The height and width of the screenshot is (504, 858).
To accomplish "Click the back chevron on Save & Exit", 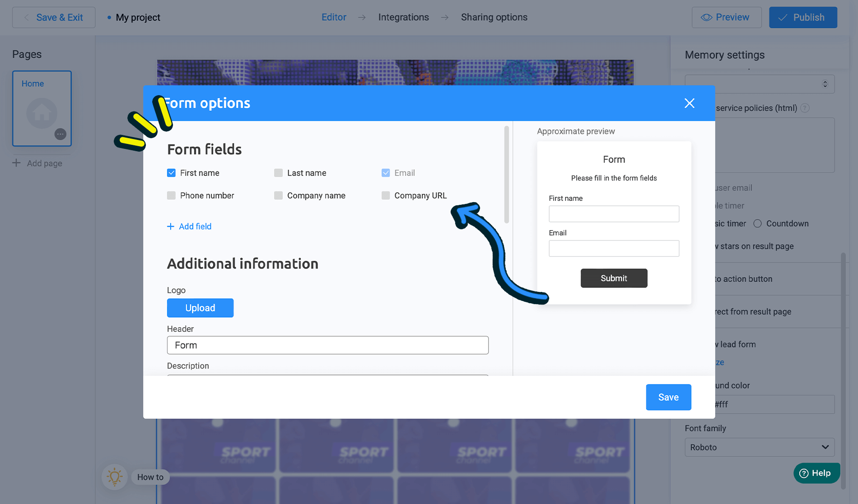I will tap(26, 18).
